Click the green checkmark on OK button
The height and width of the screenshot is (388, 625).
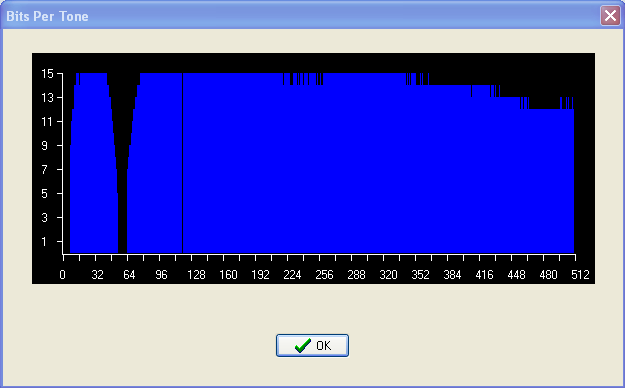coord(303,345)
